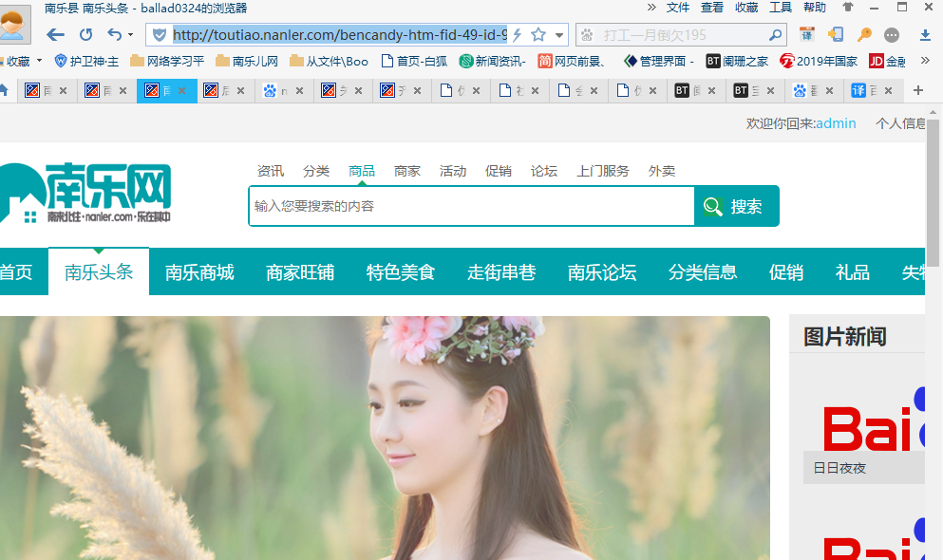This screenshot has width=943, height=560.
Task: Click the translate page icon in toolbar
Action: (x=807, y=35)
